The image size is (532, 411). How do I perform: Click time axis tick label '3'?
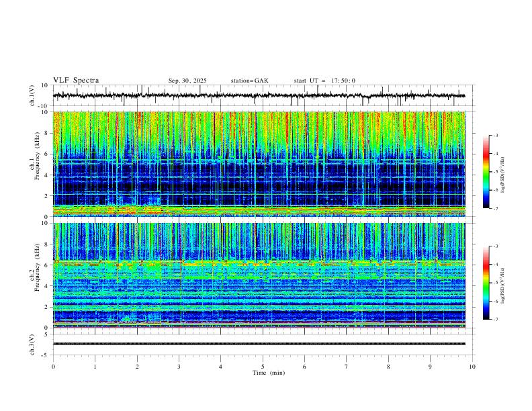[179, 367]
